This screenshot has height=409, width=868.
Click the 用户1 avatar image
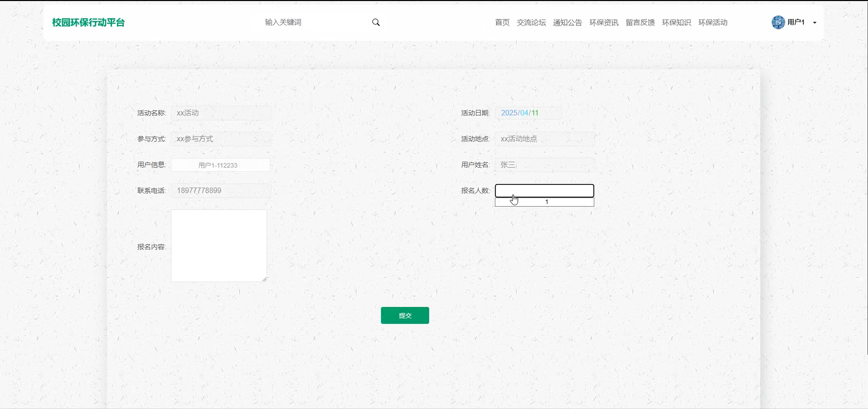pos(778,22)
